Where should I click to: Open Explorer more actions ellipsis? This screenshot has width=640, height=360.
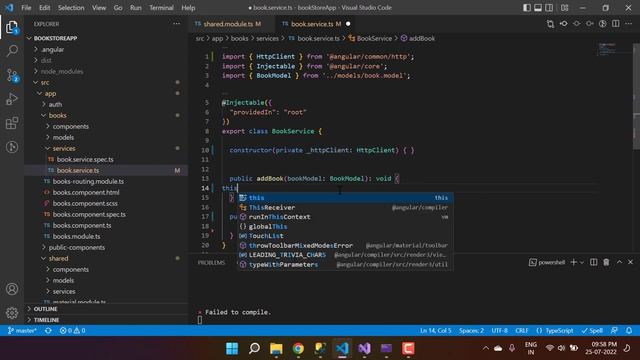coord(176,24)
